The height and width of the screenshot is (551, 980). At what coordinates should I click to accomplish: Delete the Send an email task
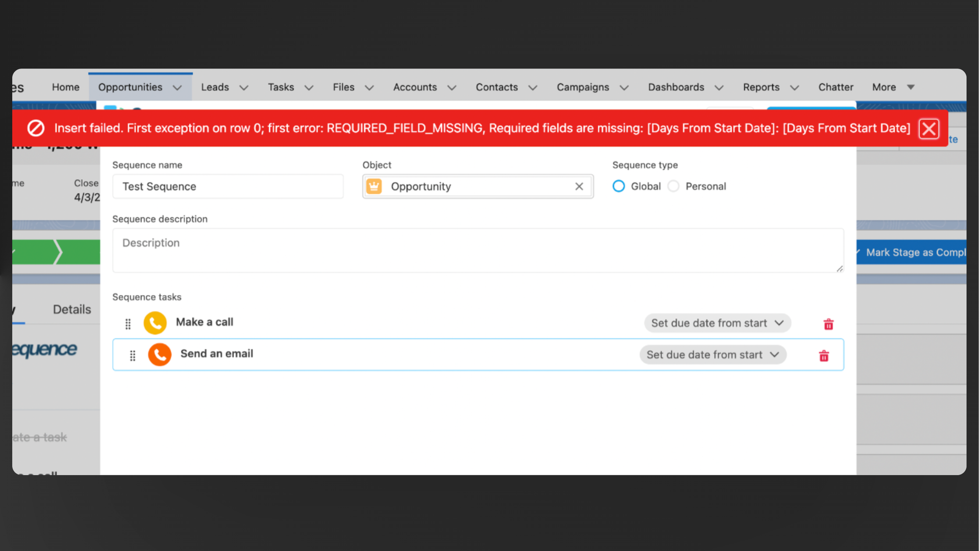tap(824, 356)
